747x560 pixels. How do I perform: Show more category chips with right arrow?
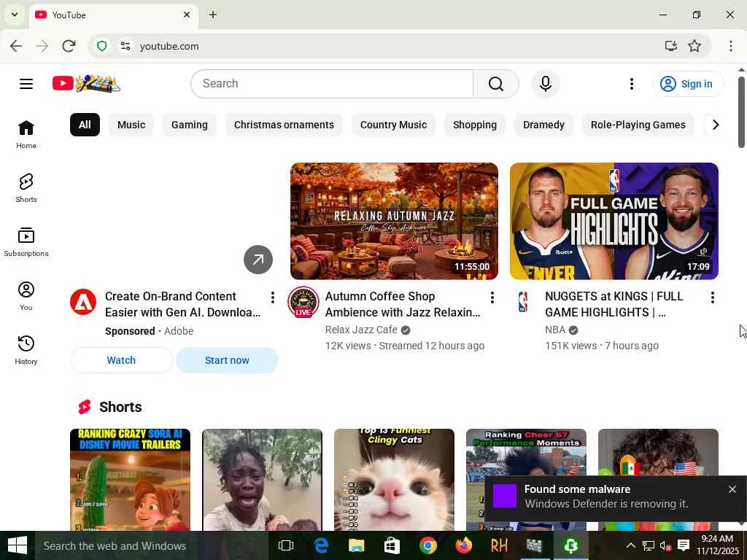click(x=716, y=125)
